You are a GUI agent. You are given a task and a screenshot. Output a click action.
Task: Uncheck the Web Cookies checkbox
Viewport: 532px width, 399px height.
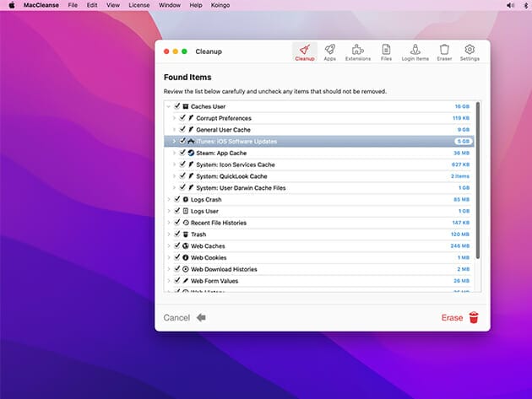(176, 257)
